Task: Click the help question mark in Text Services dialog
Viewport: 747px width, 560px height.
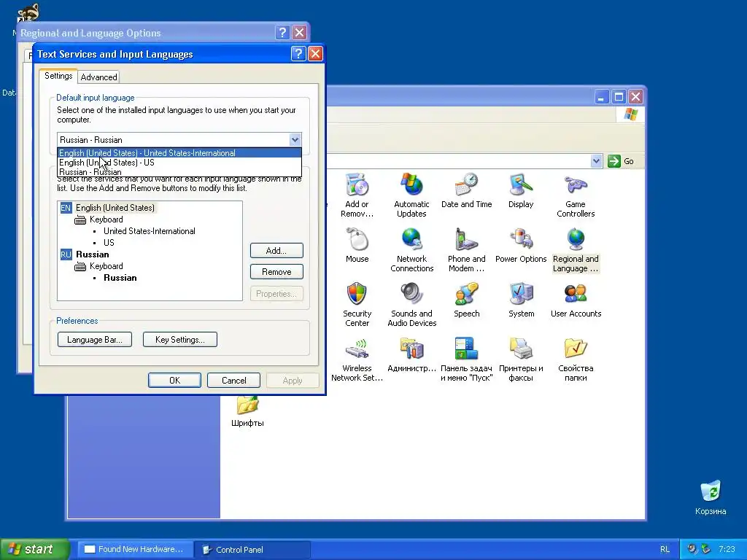Action: tap(298, 53)
